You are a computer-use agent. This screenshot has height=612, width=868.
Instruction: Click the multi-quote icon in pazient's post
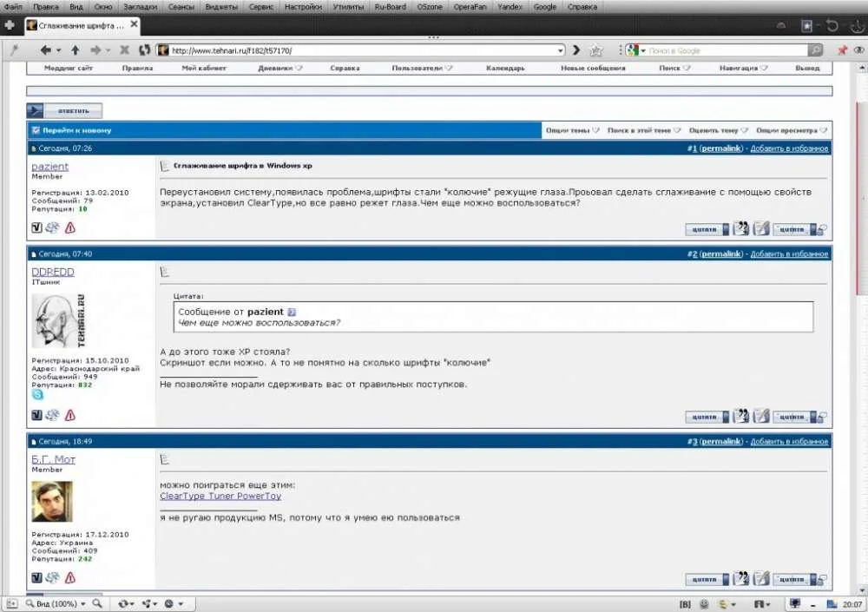740,228
